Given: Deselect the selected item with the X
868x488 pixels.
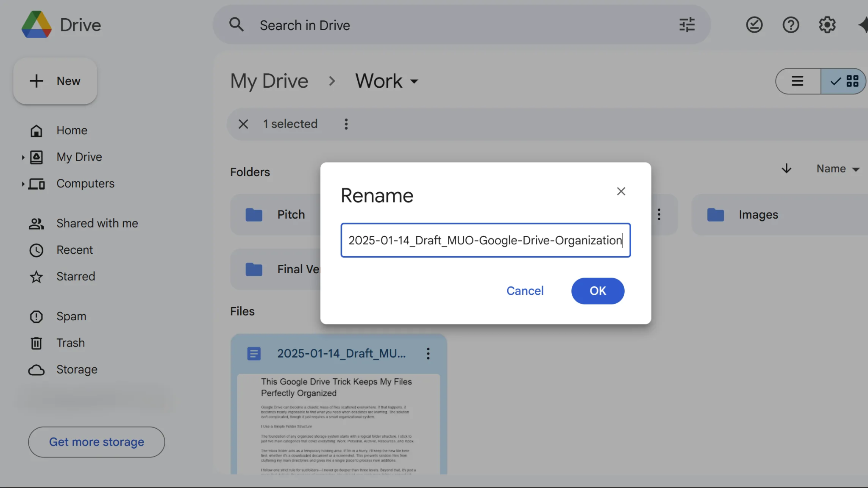Looking at the screenshot, I should tap(243, 124).
